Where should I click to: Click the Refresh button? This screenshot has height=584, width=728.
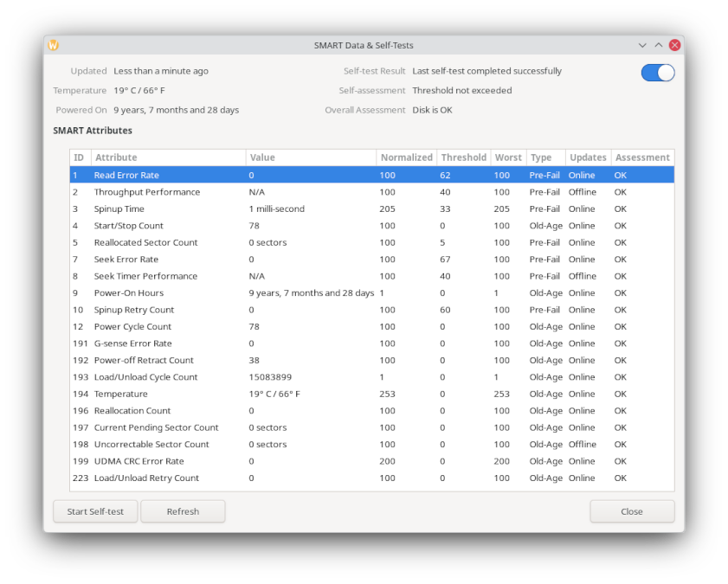coord(183,511)
